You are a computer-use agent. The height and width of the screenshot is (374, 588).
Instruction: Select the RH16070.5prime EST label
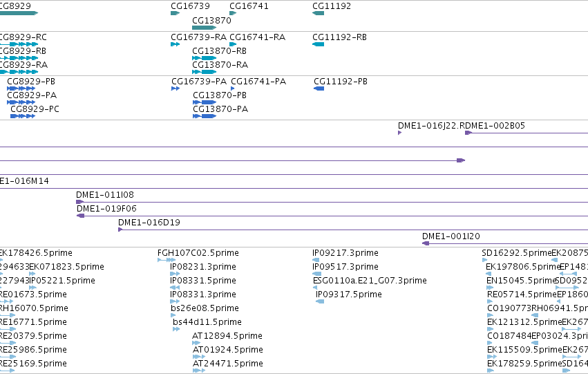click(x=34, y=308)
